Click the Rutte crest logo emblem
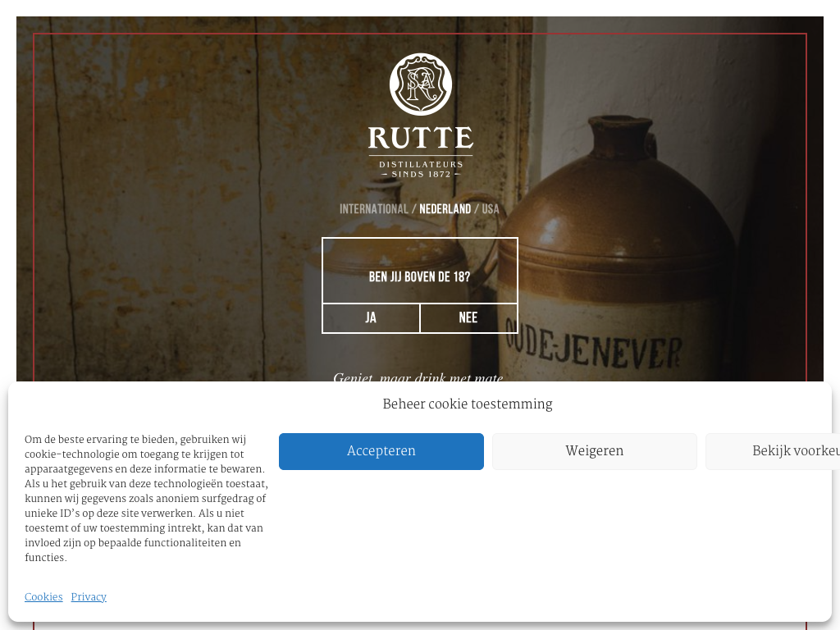Image resolution: width=840 pixels, height=630 pixels. coord(420,84)
